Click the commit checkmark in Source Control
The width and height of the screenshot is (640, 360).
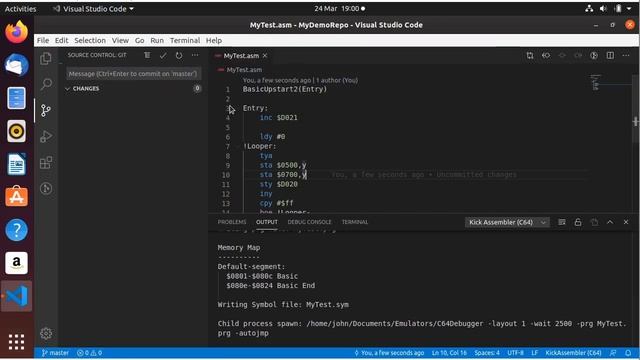pyautogui.click(x=163, y=55)
